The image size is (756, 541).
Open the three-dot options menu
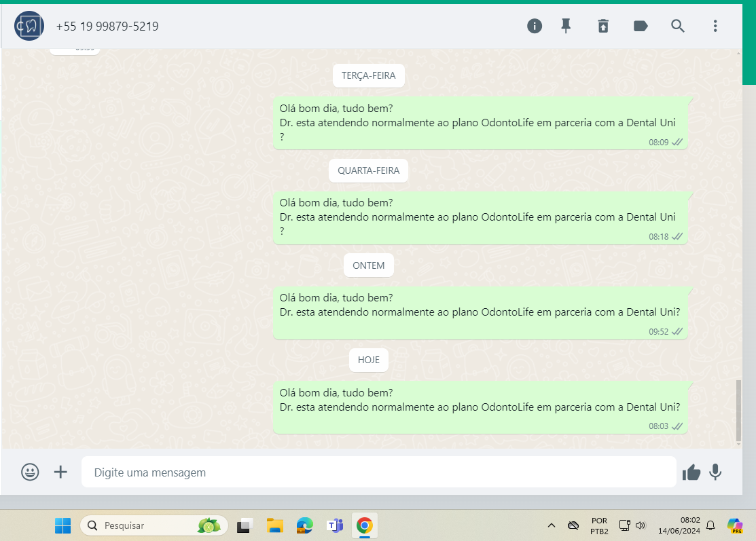coord(715,26)
